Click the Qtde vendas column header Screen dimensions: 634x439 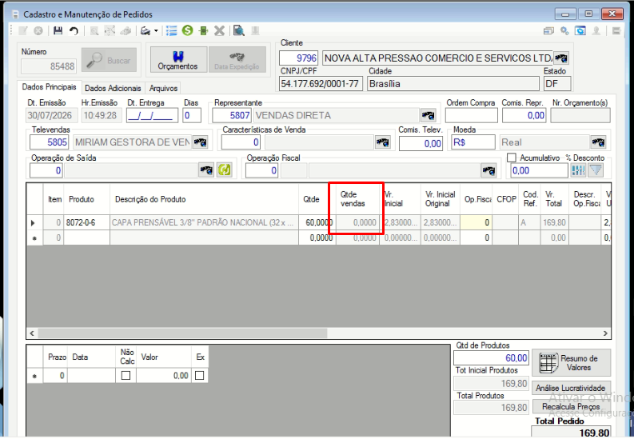pos(357,199)
